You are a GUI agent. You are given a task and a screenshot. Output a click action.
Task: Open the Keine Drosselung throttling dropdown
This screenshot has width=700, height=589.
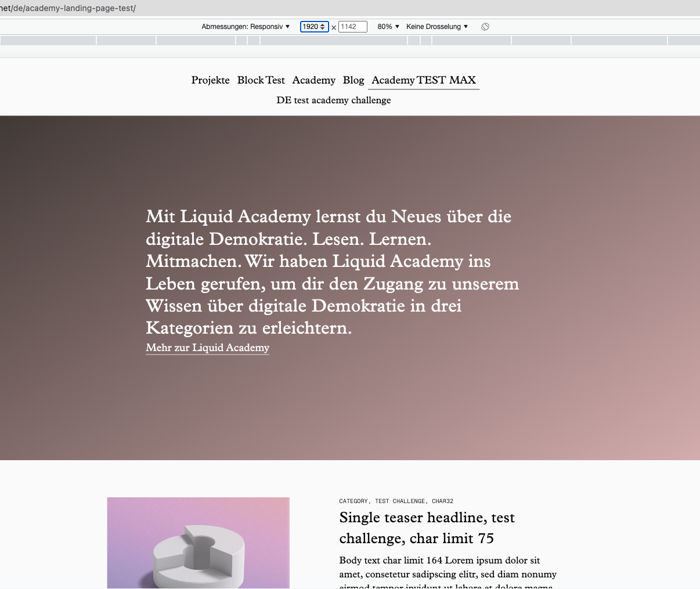(x=437, y=27)
